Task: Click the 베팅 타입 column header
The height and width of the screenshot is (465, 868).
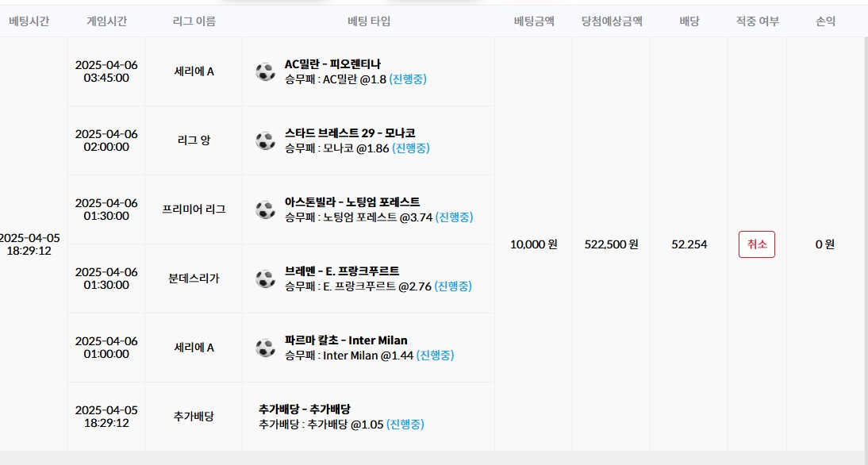Action: click(368, 21)
